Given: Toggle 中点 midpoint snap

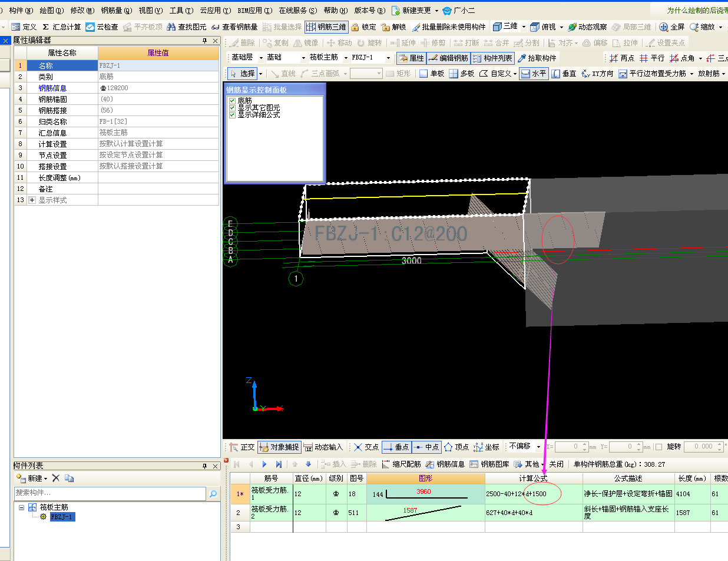Looking at the screenshot, I should pyautogui.click(x=426, y=447).
